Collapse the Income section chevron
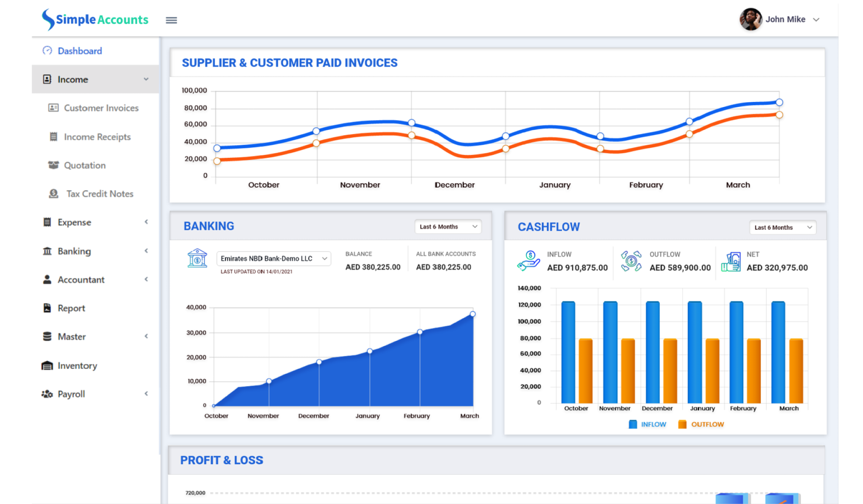The height and width of the screenshot is (504, 863). tap(146, 79)
